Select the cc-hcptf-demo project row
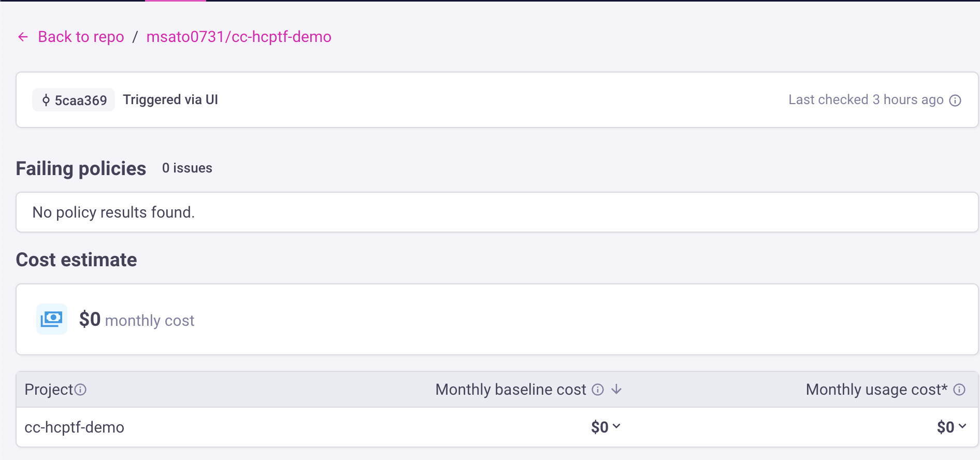 [75, 427]
